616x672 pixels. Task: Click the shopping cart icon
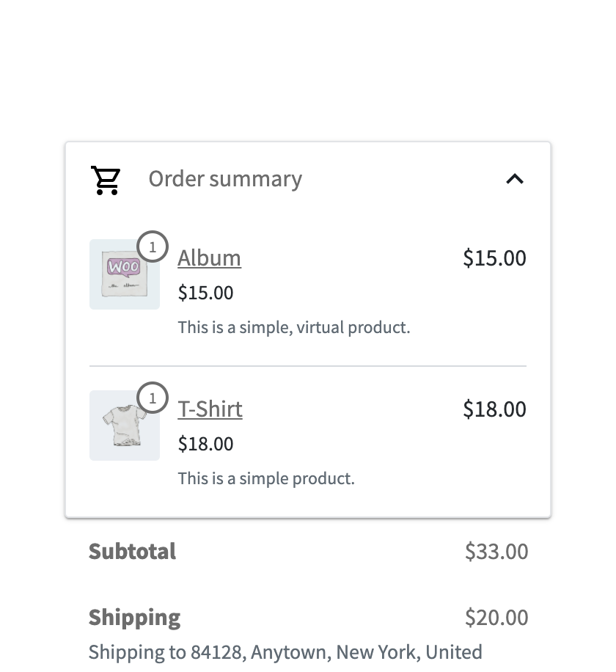coord(106,180)
